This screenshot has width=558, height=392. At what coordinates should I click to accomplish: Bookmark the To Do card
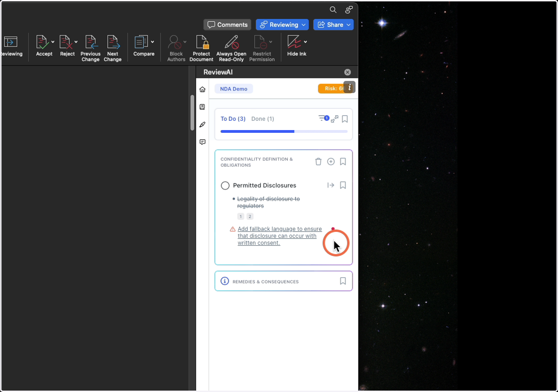point(345,119)
